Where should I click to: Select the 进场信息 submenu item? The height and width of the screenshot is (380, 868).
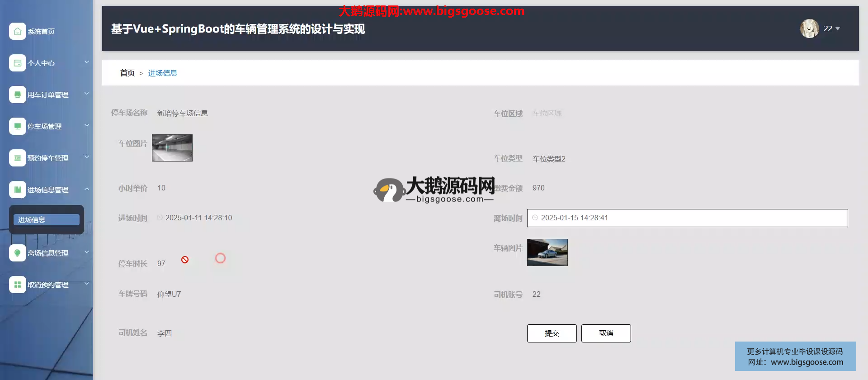46,220
